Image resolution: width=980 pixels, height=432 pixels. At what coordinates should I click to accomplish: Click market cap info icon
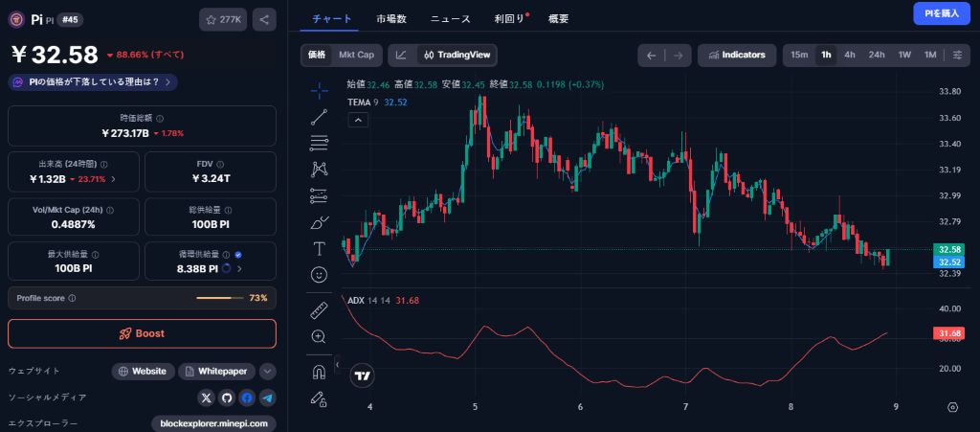(160, 118)
